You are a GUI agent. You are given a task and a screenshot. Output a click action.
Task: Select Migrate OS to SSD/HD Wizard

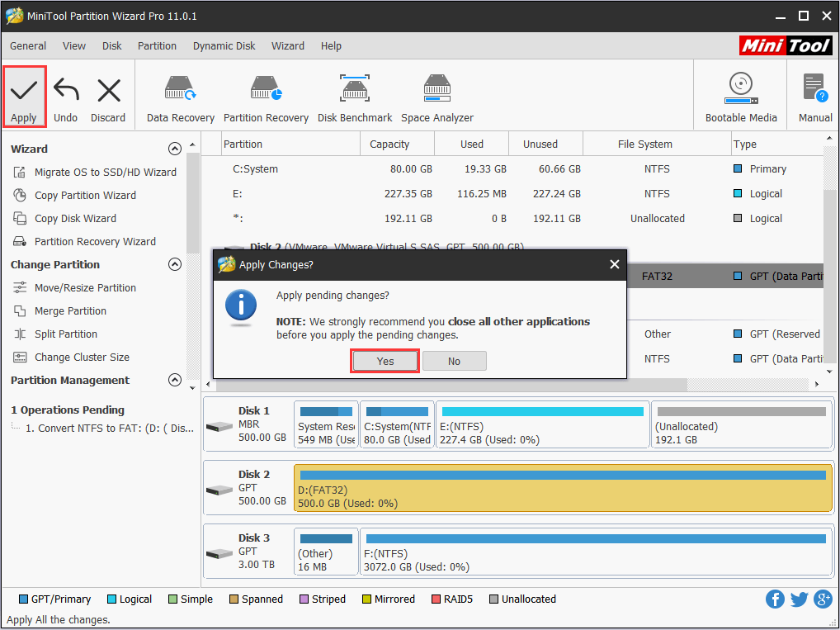pyautogui.click(x=105, y=173)
